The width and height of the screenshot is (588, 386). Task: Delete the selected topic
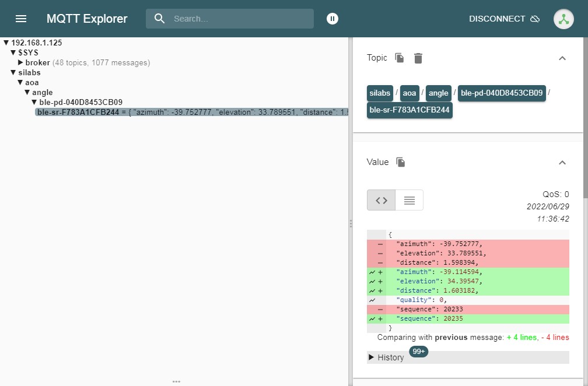point(418,58)
